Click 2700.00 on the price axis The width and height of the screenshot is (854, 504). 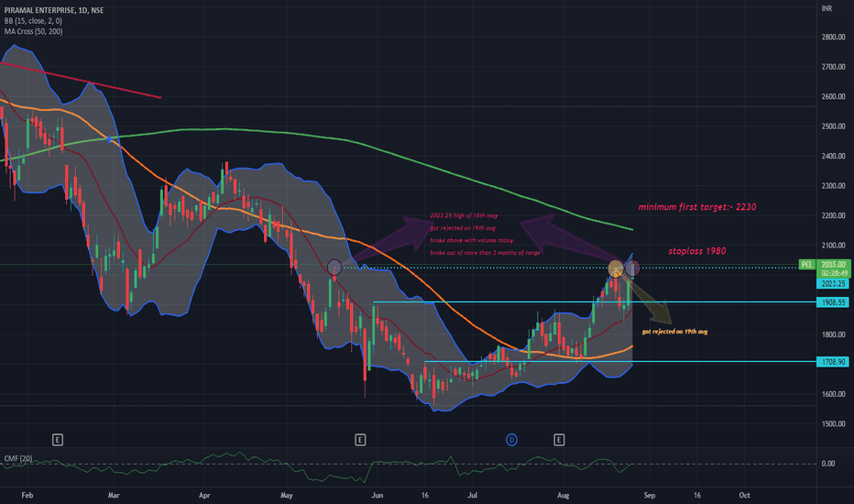(x=833, y=67)
